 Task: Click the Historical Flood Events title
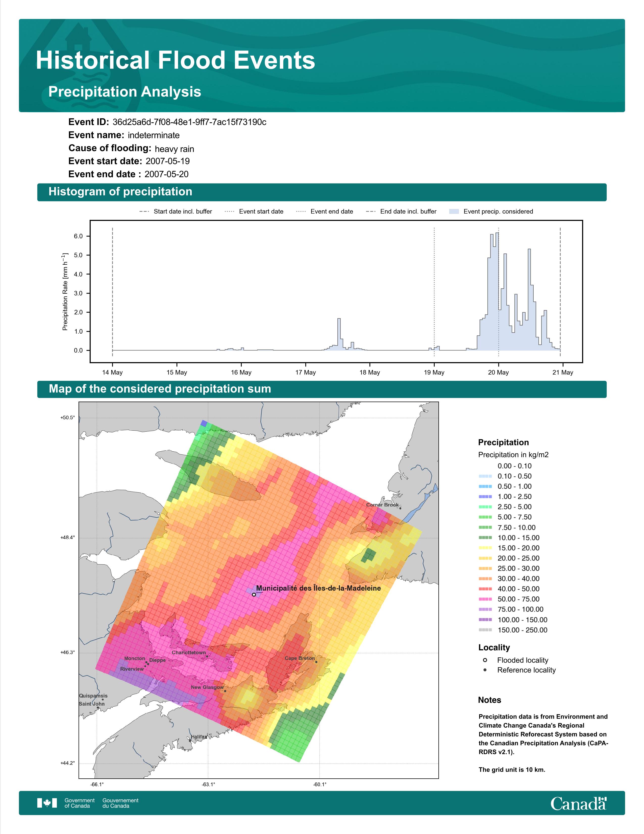tap(176, 60)
